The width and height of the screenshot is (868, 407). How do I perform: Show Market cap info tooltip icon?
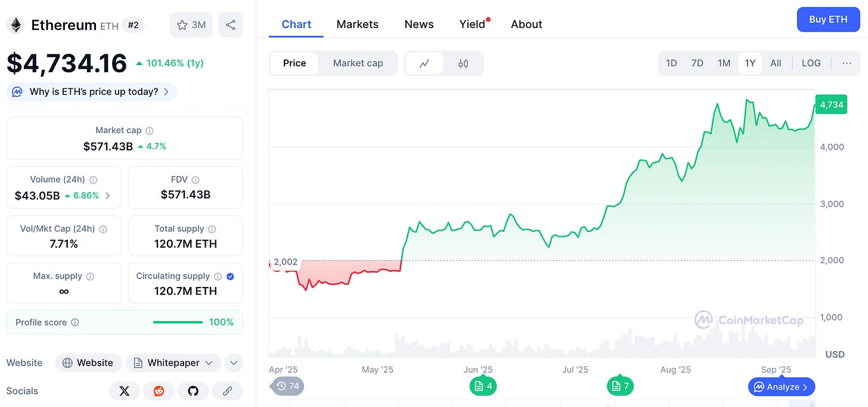tap(150, 130)
